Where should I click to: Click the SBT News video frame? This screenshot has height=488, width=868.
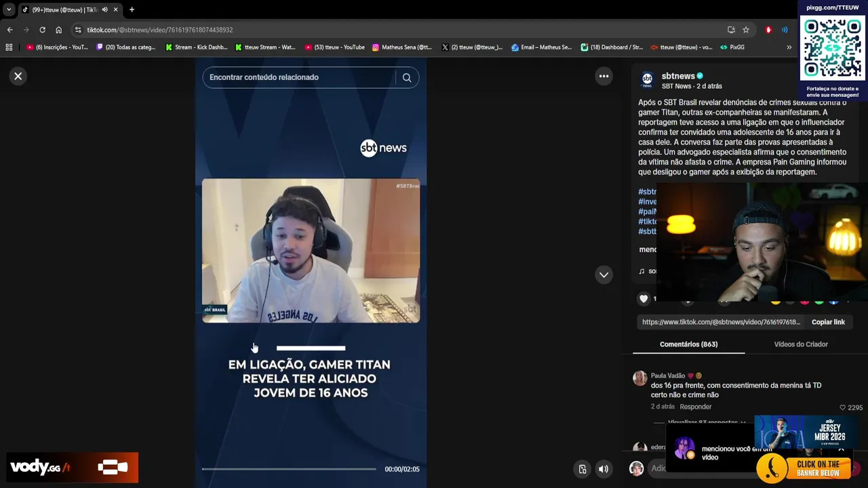[311, 250]
